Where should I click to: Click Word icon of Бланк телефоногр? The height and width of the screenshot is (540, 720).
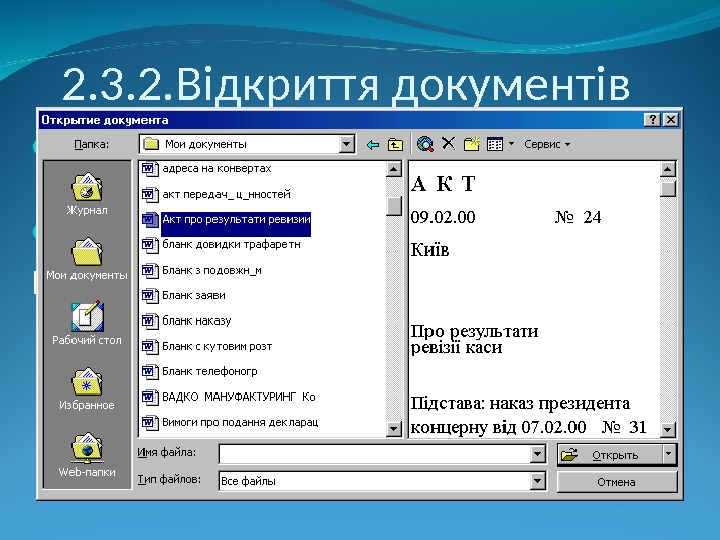click(149, 371)
